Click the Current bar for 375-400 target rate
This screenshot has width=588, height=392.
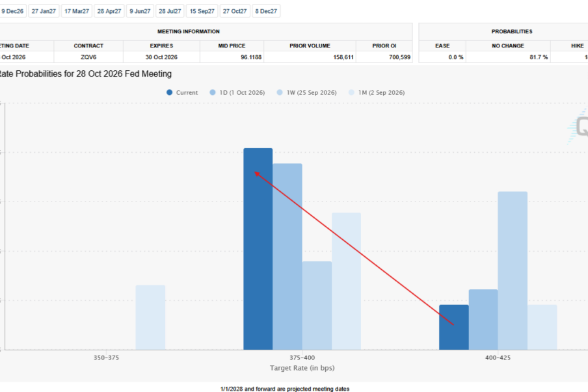258,249
